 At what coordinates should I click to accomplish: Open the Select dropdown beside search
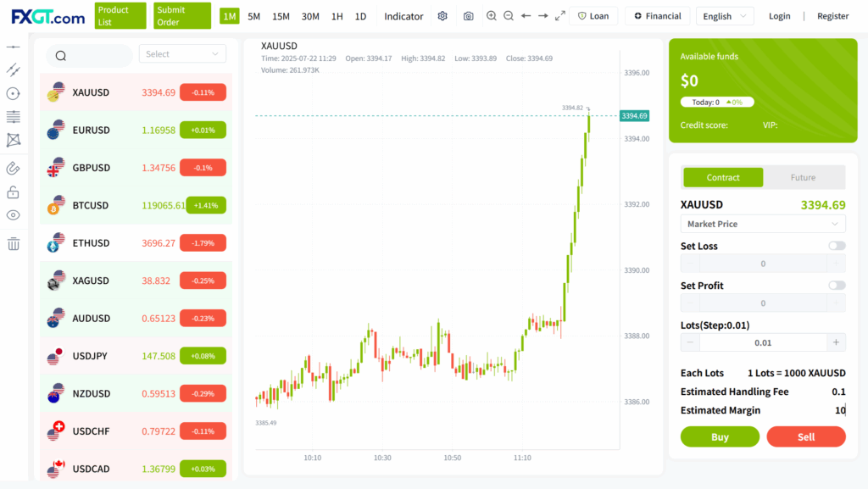pos(182,54)
